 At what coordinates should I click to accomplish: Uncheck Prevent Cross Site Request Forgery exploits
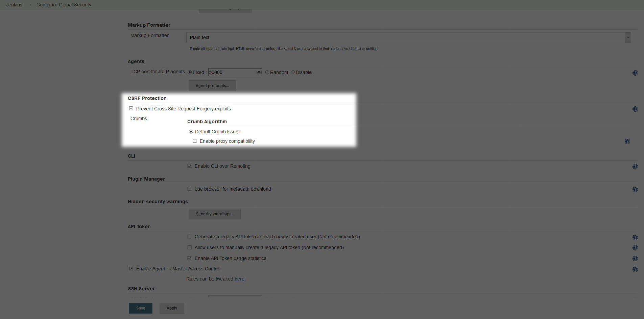(131, 108)
